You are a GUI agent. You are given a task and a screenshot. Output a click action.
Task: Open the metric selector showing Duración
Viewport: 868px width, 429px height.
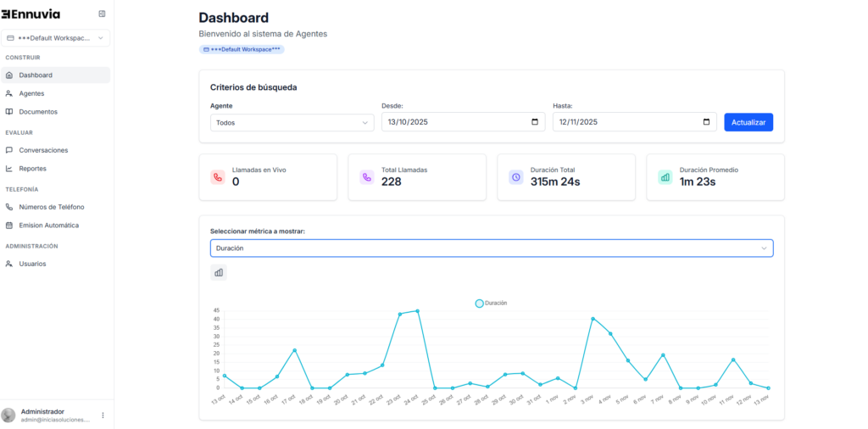click(x=491, y=248)
